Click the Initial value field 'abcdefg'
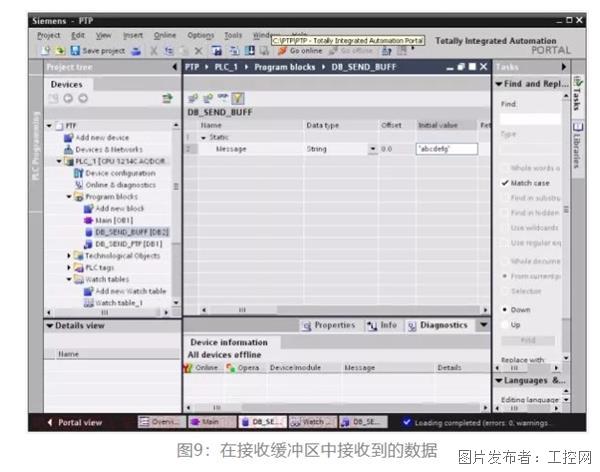This screenshot has height=472, width=600. click(445, 148)
